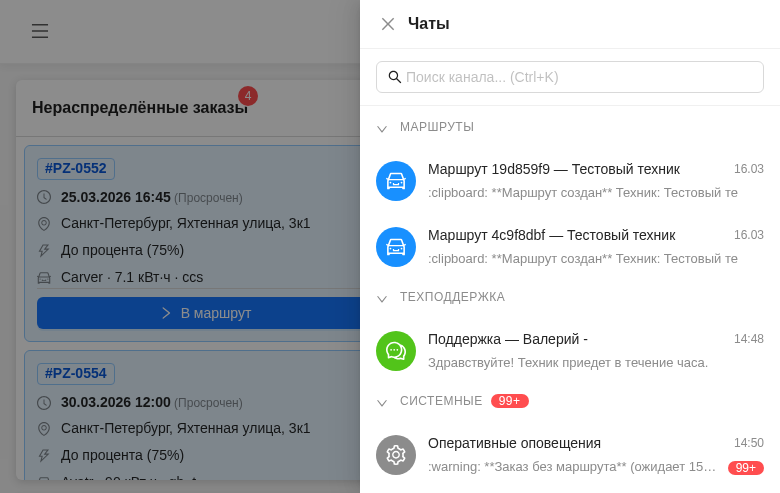Collapse the ТЕХПОДДЕРЖКА section
The width and height of the screenshot is (780, 493).
(x=382, y=298)
